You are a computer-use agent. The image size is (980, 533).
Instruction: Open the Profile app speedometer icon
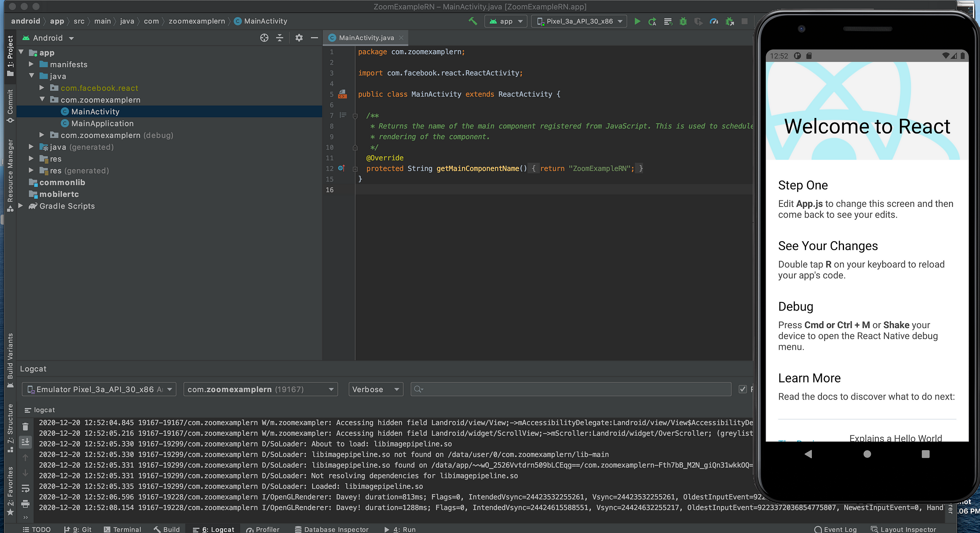[x=714, y=21]
